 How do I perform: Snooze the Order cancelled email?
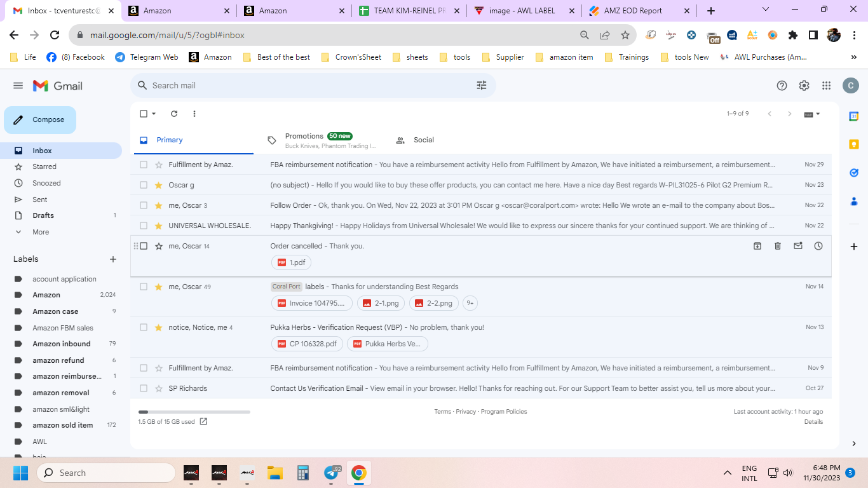point(818,246)
